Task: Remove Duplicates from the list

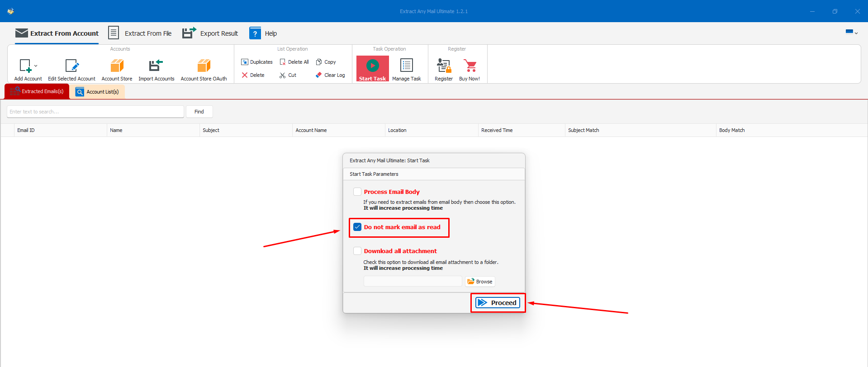Action: pyautogui.click(x=257, y=62)
